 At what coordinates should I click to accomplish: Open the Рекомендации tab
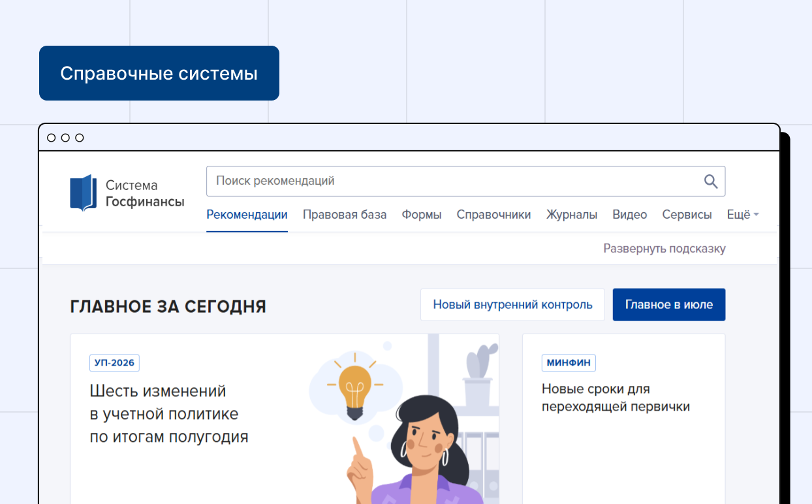click(x=247, y=215)
